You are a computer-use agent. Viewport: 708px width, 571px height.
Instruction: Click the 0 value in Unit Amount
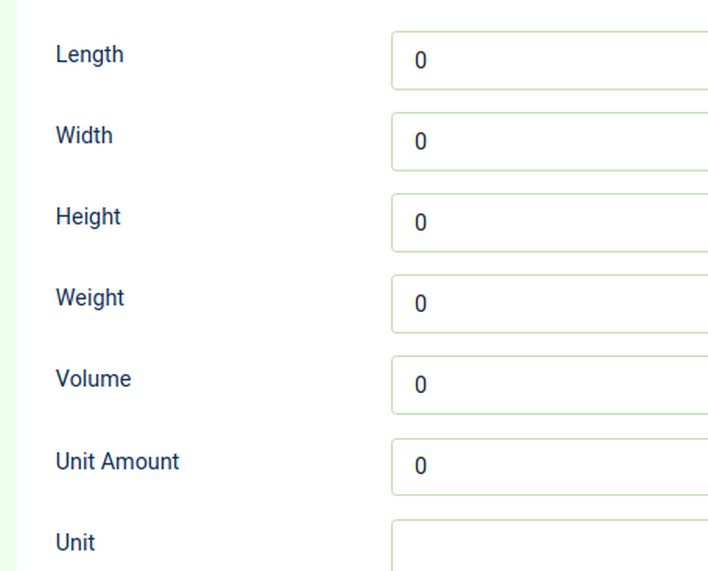421,466
